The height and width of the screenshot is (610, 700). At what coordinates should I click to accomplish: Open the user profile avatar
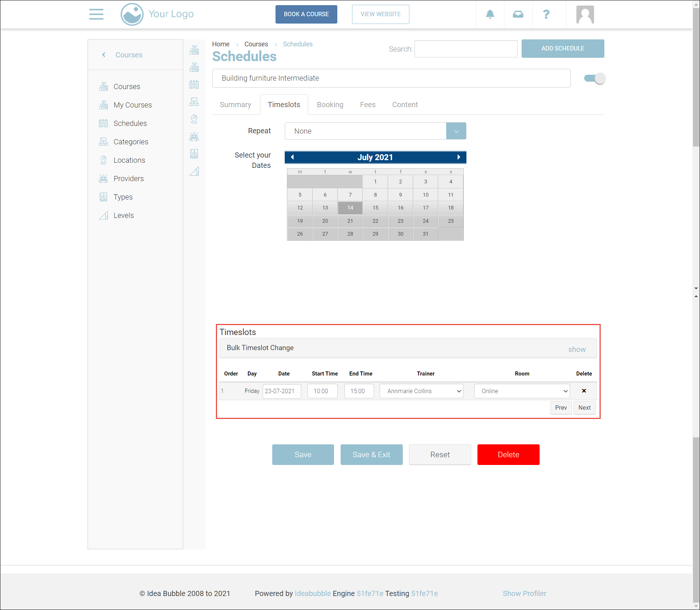[x=585, y=15]
